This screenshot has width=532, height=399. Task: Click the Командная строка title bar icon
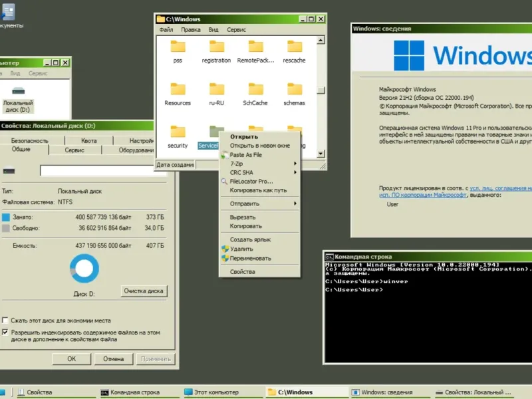pyautogui.click(x=329, y=257)
